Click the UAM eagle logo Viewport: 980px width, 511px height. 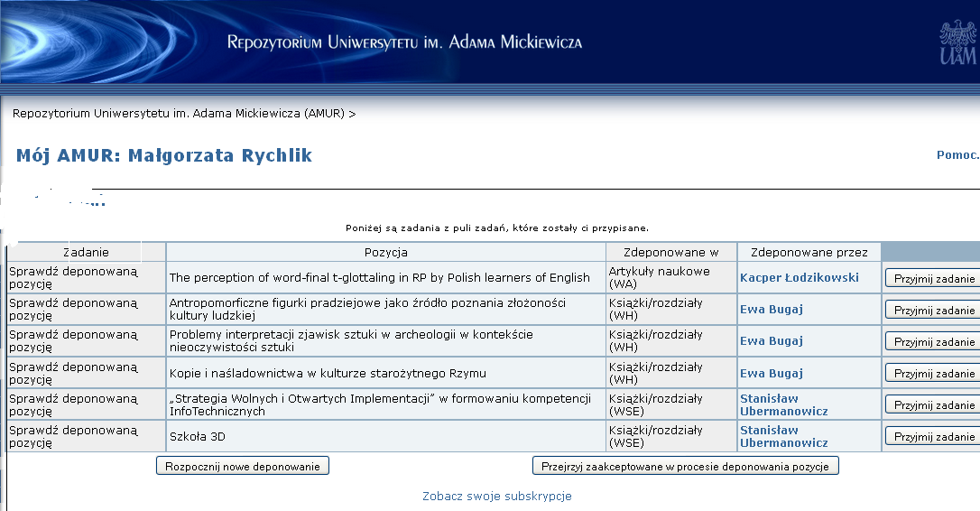[x=958, y=42]
